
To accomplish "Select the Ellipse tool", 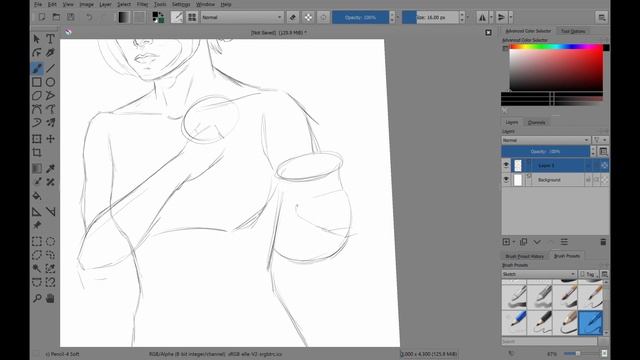I will (50, 82).
